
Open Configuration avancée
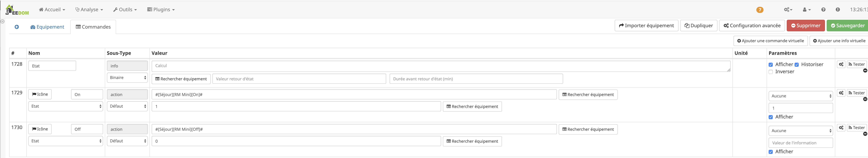tap(752, 26)
